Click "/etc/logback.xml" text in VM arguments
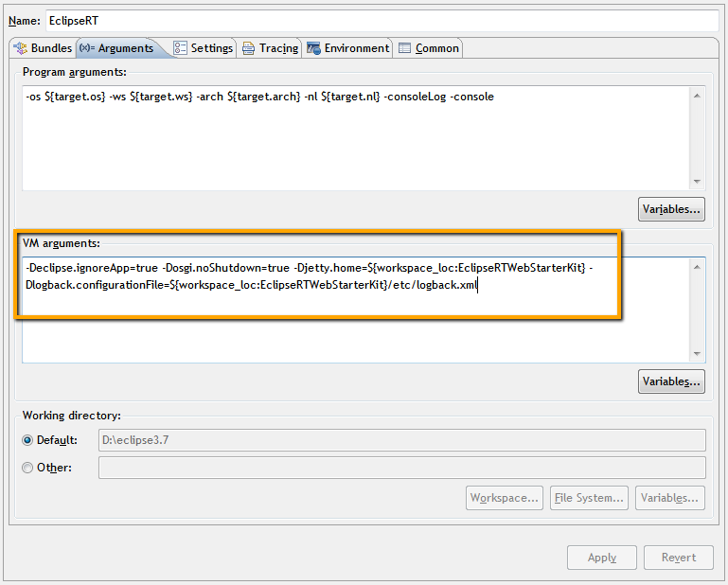728x585 pixels. click(x=433, y=285)
